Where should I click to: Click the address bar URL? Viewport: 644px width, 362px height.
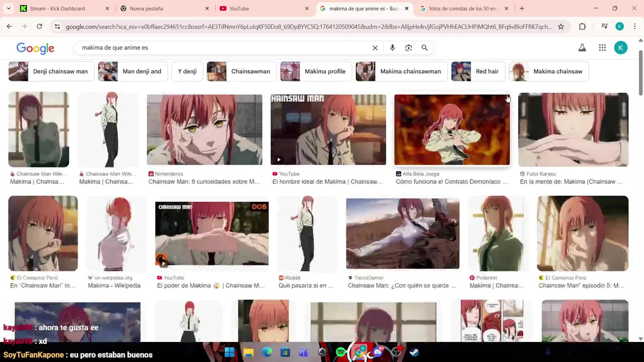pyautogui.click(x=308, y=27)
